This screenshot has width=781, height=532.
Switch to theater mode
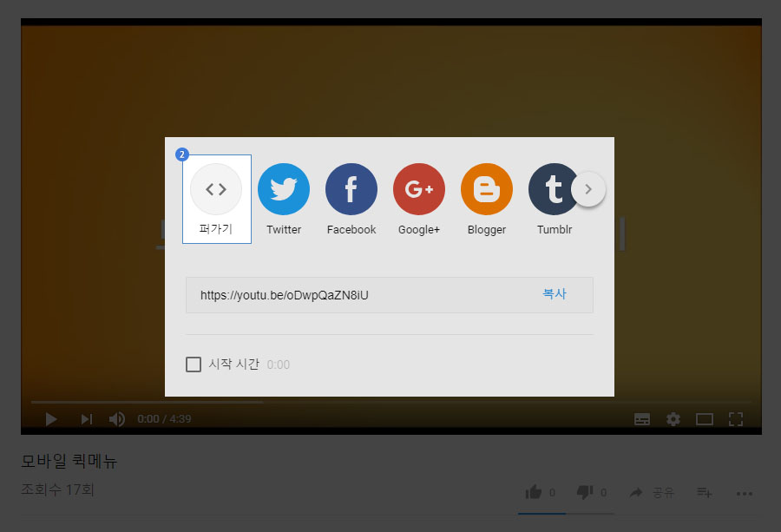(705, 419)
